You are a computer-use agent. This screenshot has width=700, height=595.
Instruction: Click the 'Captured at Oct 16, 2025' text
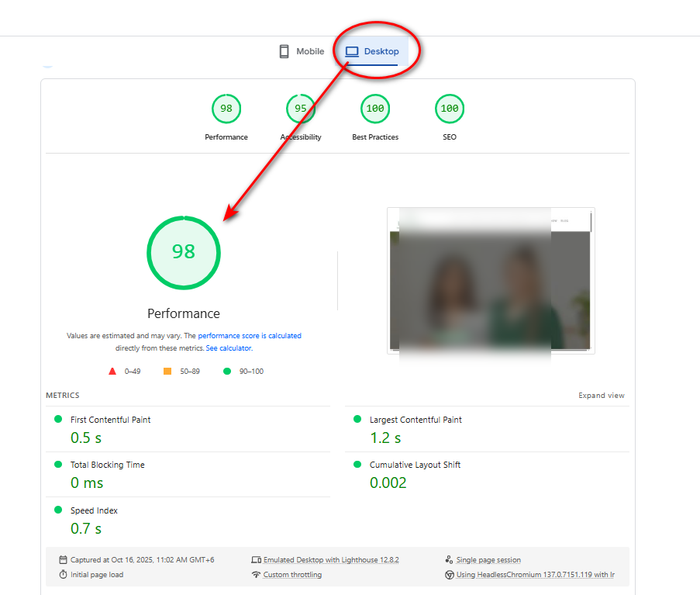143,560
